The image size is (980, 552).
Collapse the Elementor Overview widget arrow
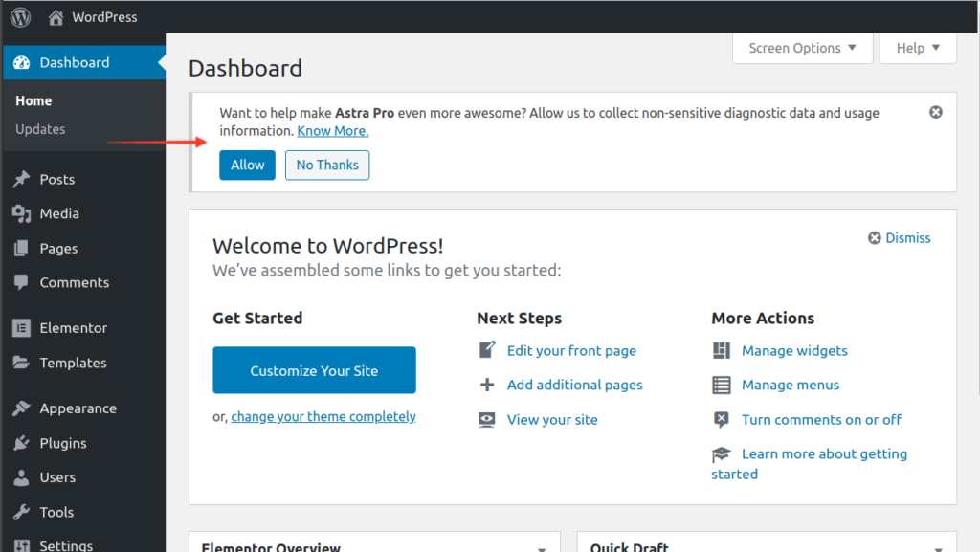pyautogui.click(x=542, y=549)
